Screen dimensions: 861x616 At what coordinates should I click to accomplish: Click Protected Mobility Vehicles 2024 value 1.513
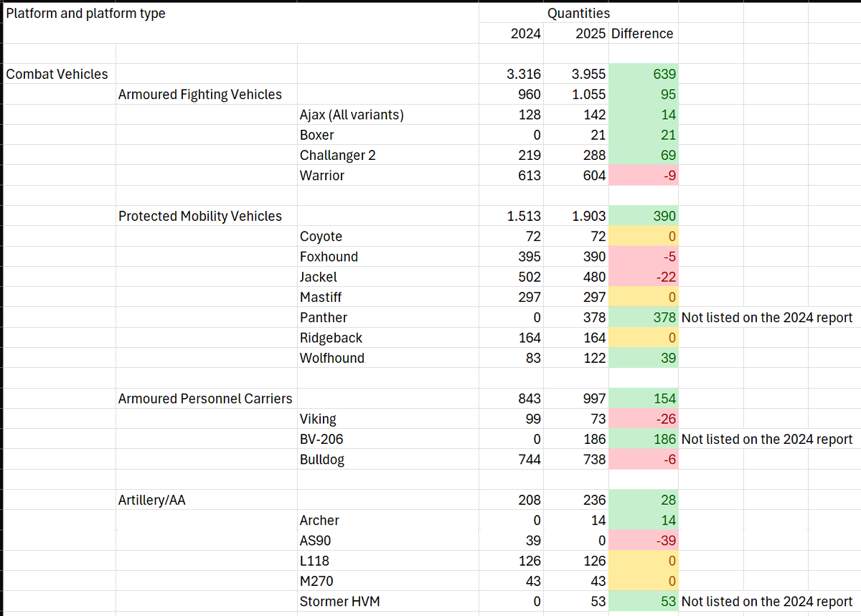(x=510, y=216)
